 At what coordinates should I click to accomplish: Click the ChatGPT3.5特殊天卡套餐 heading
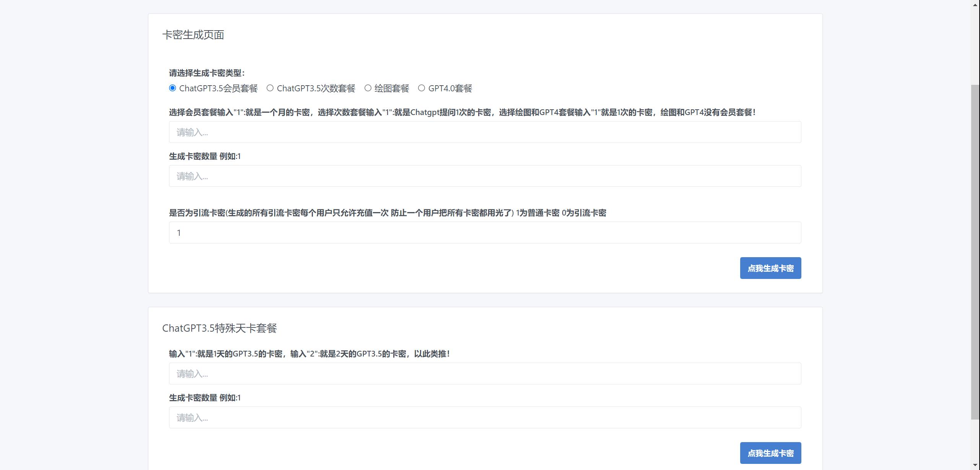click(x=219, y=328)
